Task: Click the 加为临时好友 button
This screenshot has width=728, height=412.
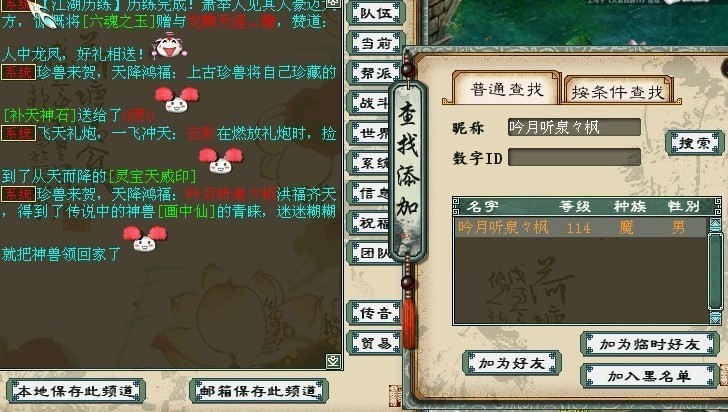Action: click(x=650, y=344)
